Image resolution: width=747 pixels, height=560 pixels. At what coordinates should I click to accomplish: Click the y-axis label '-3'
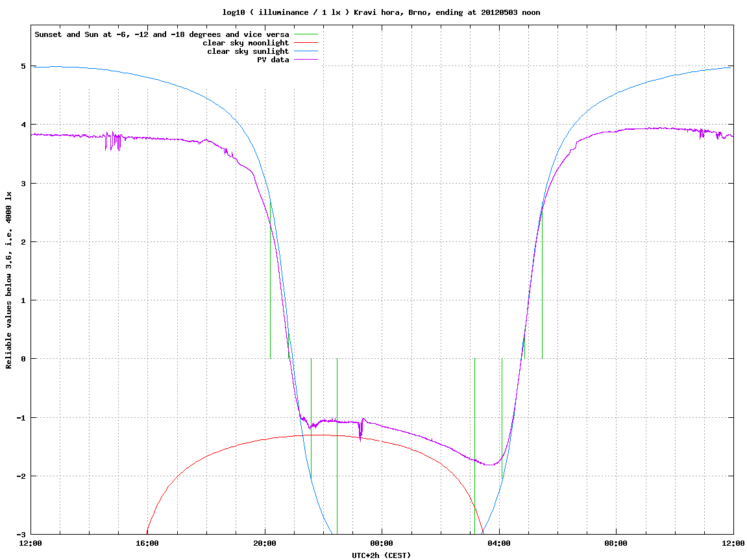(21, 534)
